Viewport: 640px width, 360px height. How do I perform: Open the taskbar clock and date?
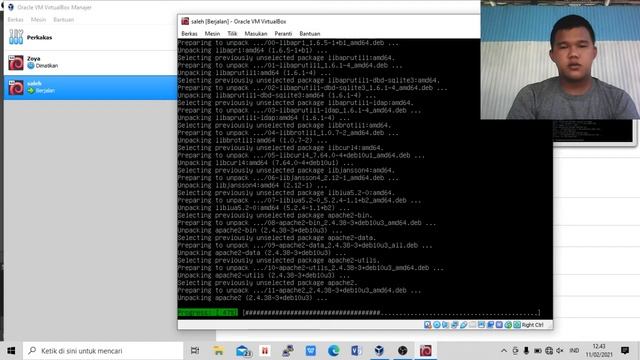coord(599,351)
